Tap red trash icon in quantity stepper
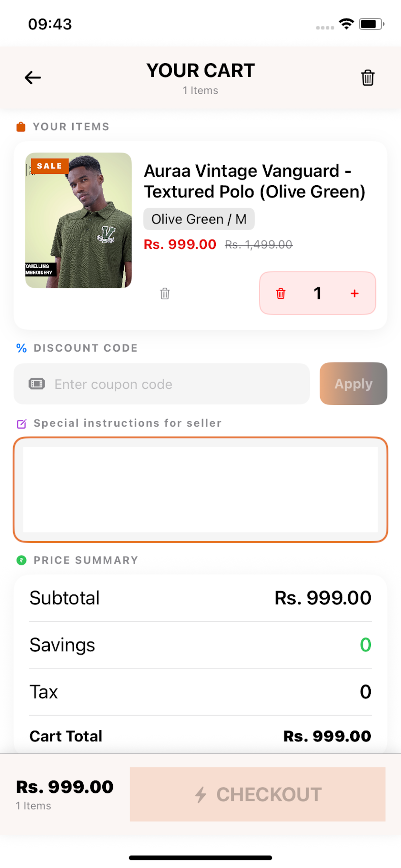 tap(281, 294)
